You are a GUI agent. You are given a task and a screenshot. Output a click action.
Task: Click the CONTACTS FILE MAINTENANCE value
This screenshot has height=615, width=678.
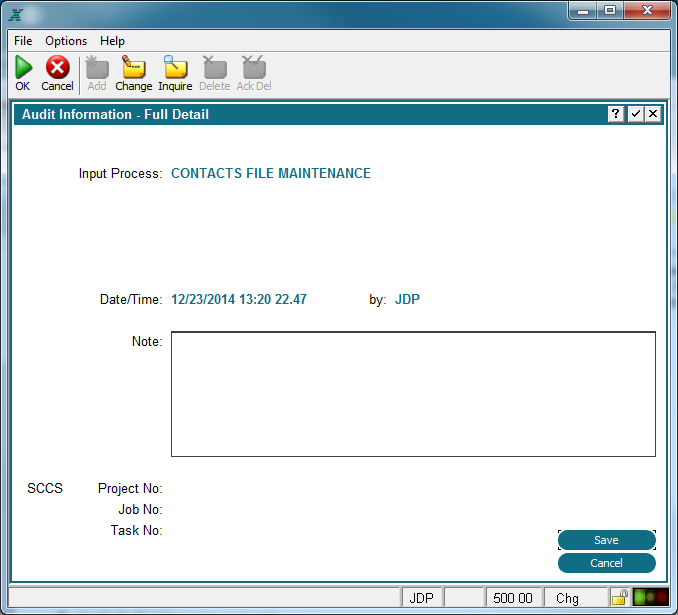coord(271,173)
